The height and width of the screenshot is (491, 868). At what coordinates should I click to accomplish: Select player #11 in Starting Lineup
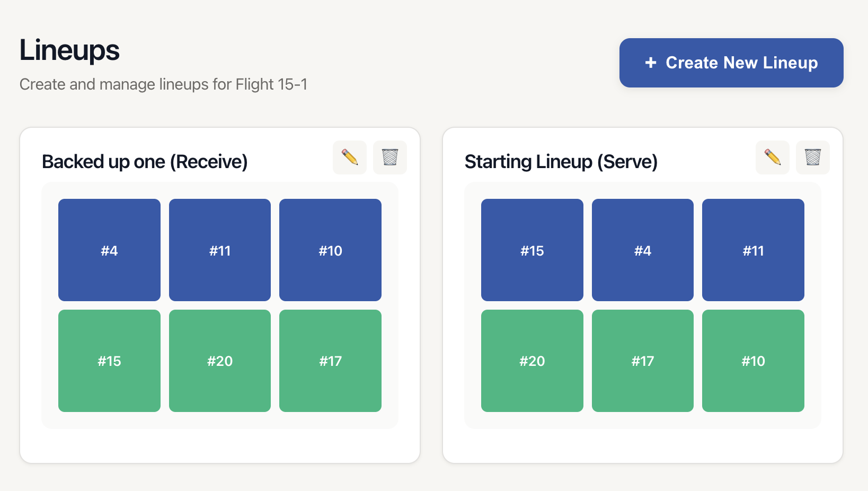click(x=752, y=250)
